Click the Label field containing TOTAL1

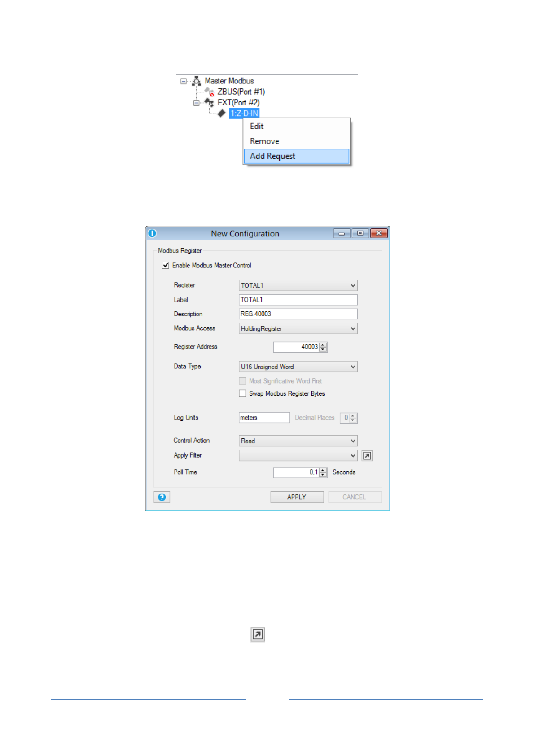point(298,300)
